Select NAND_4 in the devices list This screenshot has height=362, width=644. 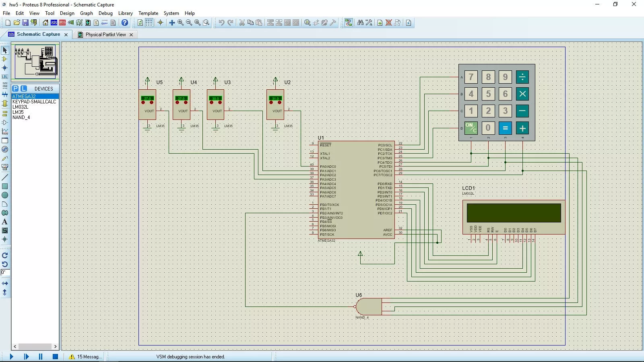(35, 117)
